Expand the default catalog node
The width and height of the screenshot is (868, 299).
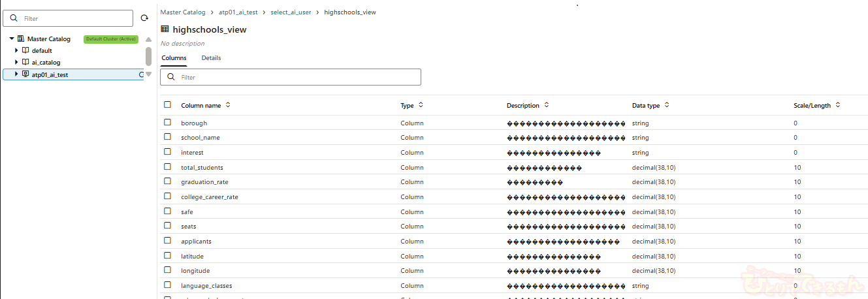click(x=16, y=50)
